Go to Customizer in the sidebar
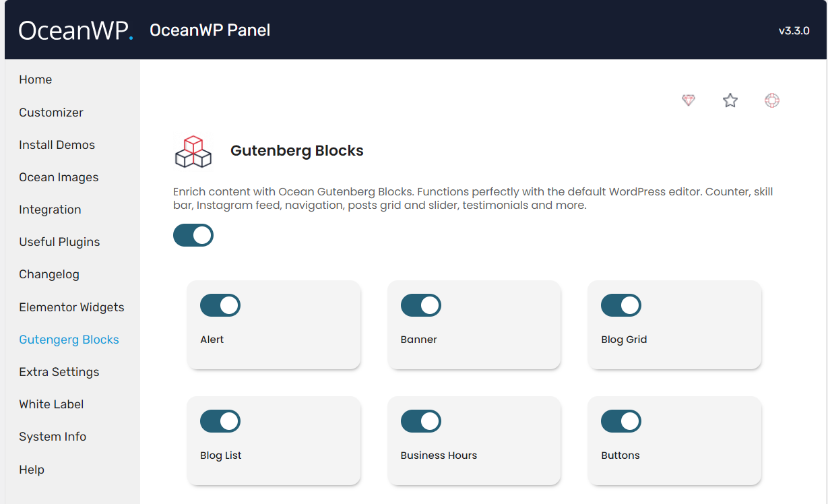828x504 pixels. point(51,113)
